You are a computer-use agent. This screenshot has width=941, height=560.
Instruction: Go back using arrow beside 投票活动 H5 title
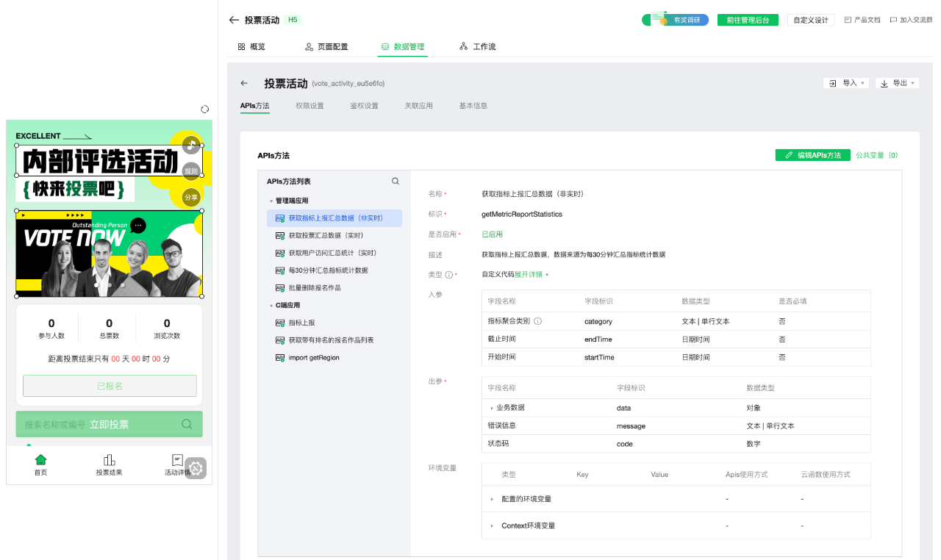click(234, 20)
